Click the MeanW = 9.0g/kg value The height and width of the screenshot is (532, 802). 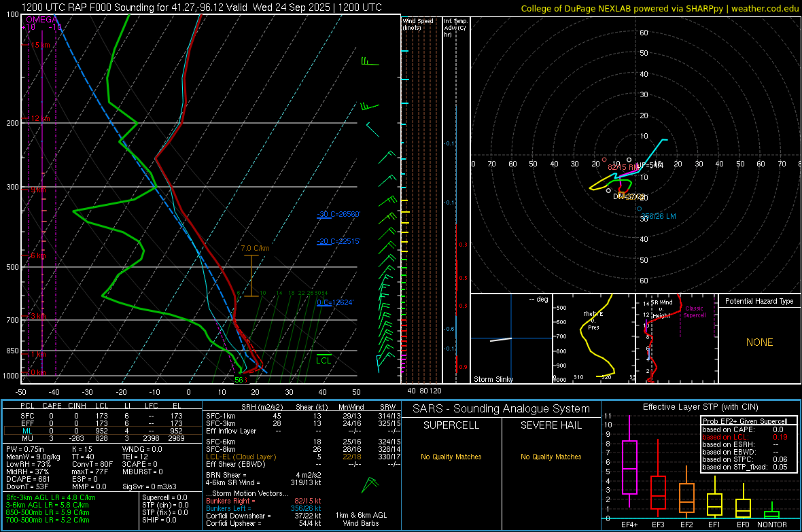(33, 457)
